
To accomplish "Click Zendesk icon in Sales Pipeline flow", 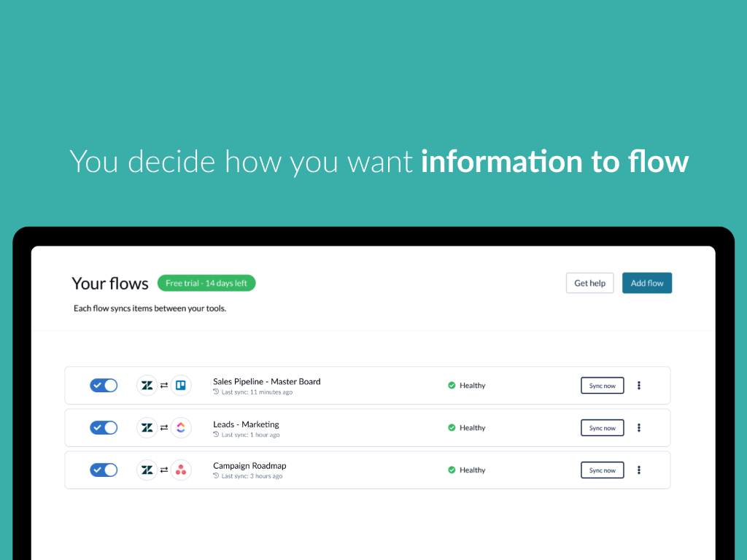I will [147, 386].
